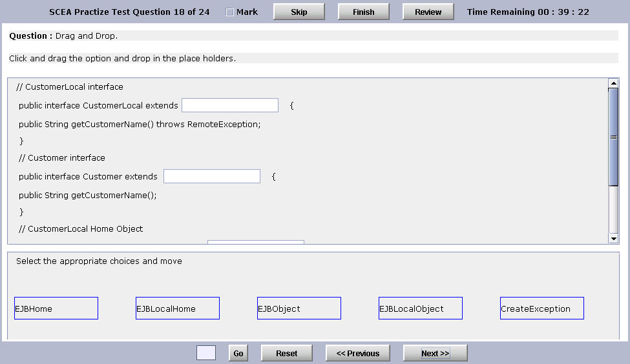Select the EJBObject choice box
Viewport: 630px width, 364px height.
click(299, 308)
